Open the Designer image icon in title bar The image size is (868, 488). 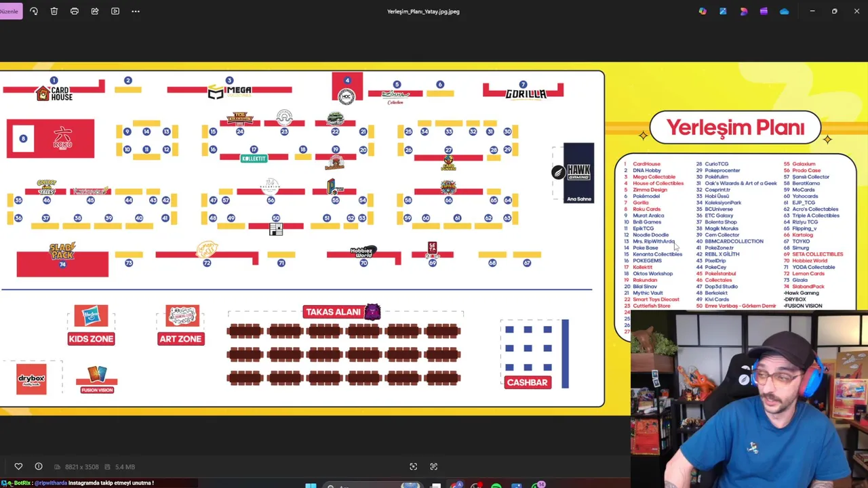[723, 11]
